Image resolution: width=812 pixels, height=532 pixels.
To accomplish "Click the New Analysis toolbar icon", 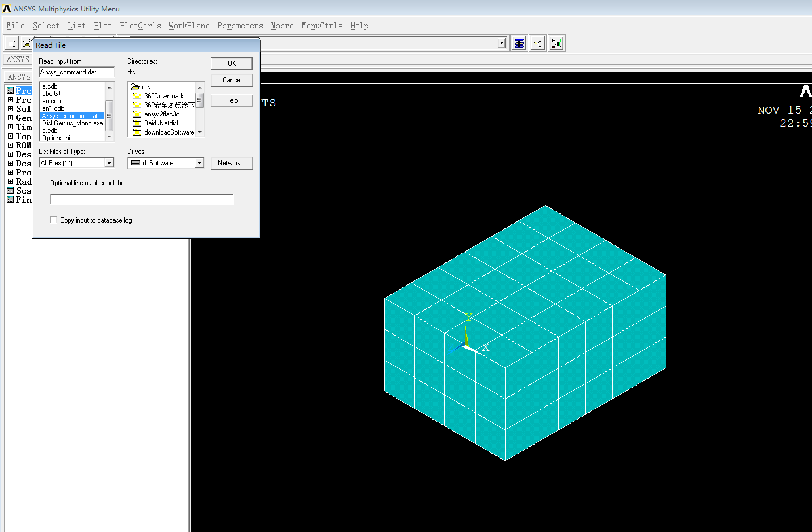I will tap(11, 43).
